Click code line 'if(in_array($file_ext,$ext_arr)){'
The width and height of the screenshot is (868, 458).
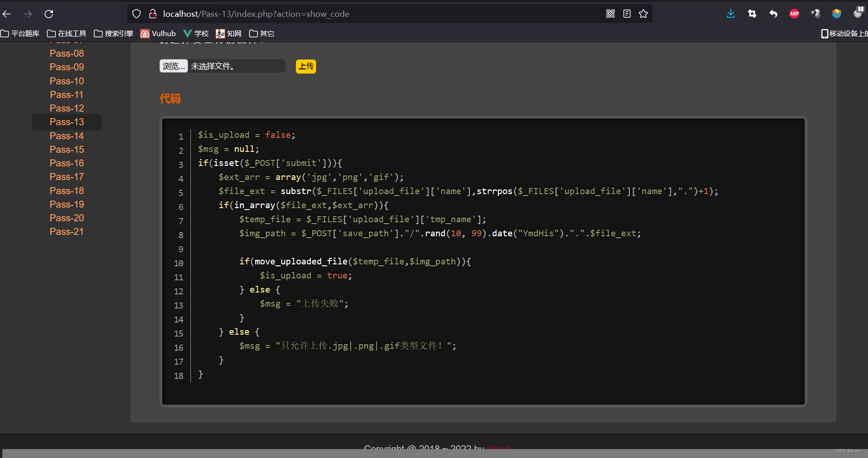pos(303,205)
